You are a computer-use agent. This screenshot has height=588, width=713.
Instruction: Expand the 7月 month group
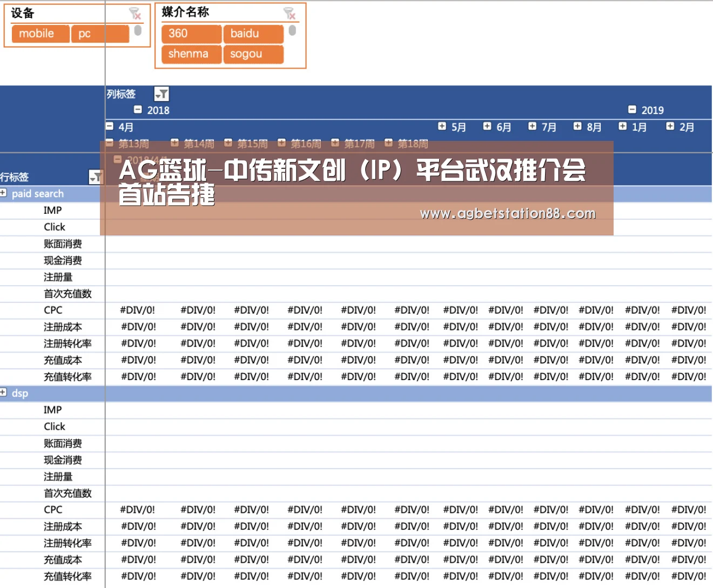pyautogui.click(x=532, y=126)
